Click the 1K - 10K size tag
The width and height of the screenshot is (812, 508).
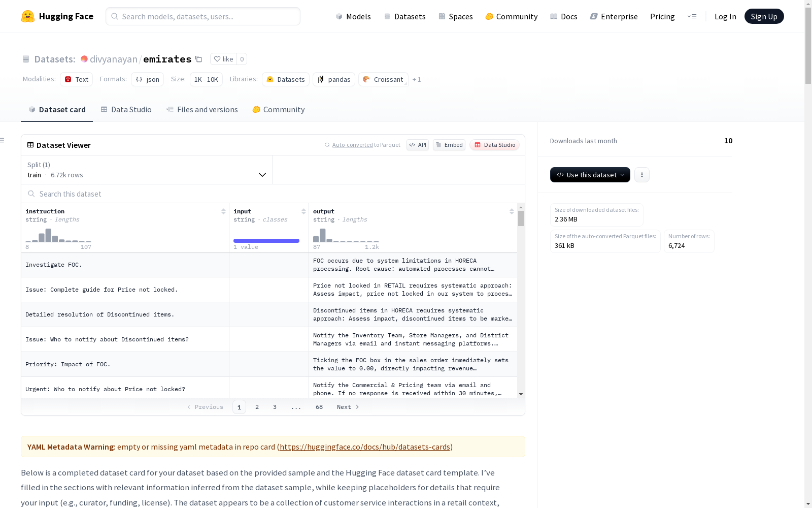(206, 79)
